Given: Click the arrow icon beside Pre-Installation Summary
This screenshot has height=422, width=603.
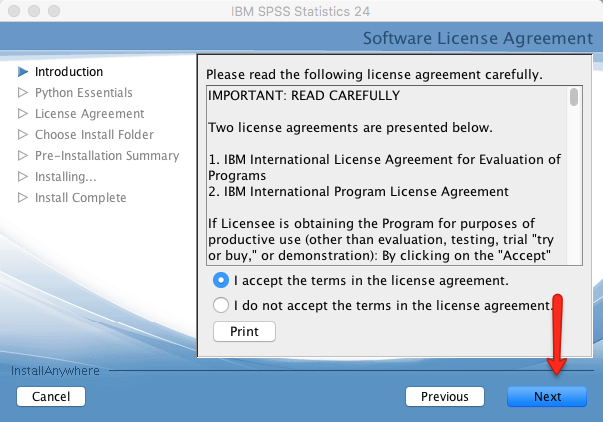Looking at the screenshot, I should click(23, 156).
